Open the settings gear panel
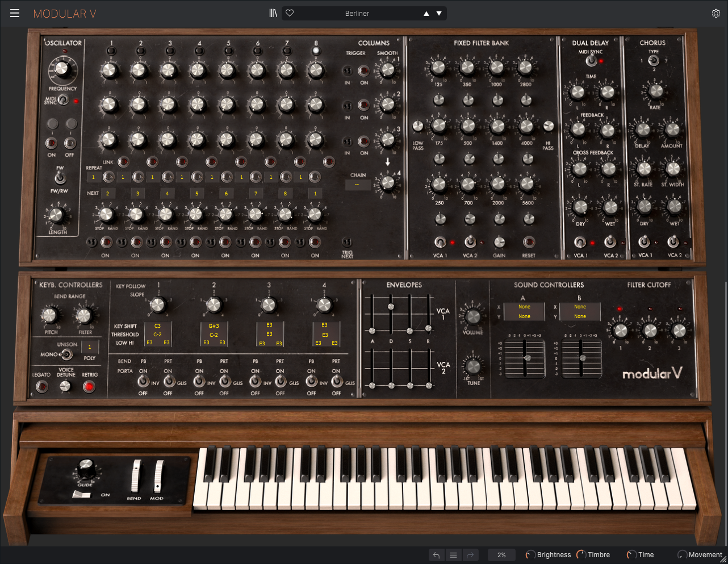 716,14
